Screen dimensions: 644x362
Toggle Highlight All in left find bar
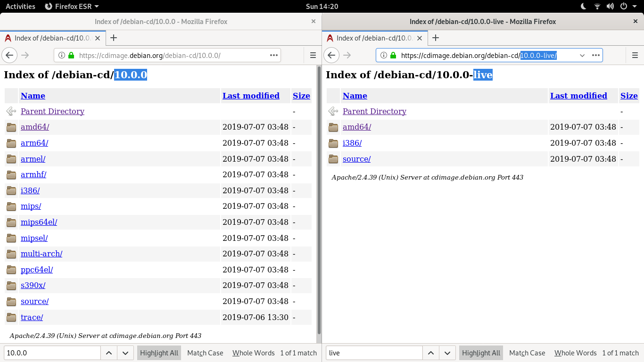point(159,353)
